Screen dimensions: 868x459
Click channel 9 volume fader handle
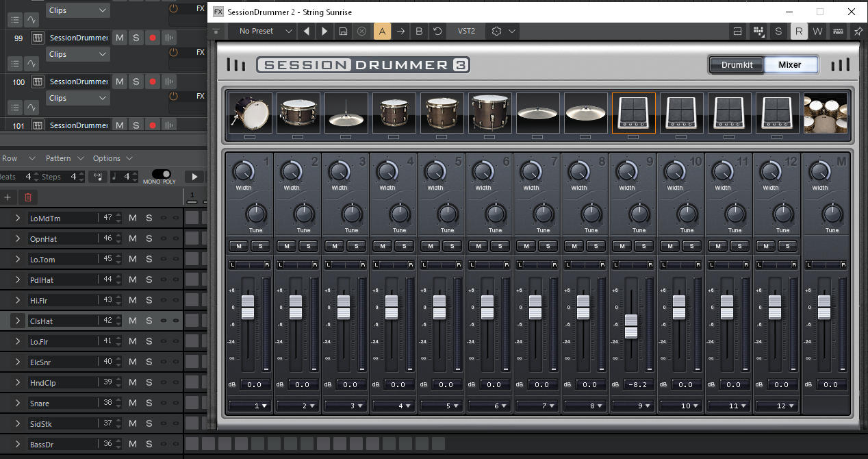coord(631,326)
